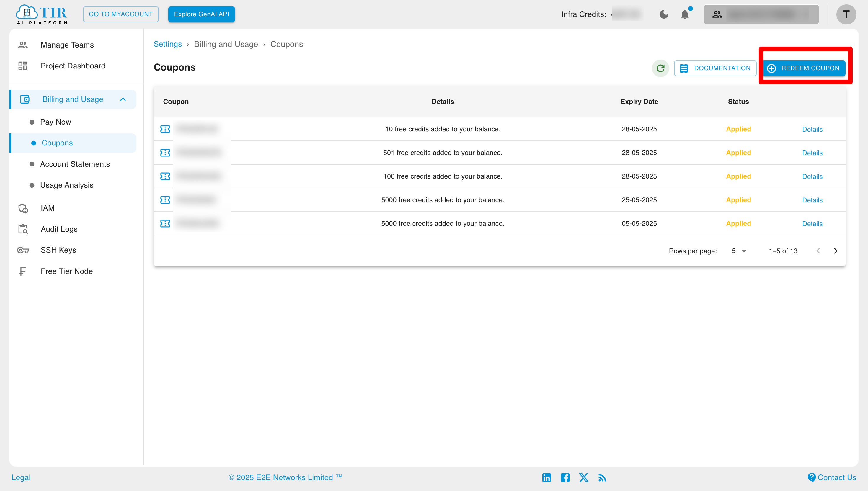Open the rows per page dropdown

(x=739, y=251)
